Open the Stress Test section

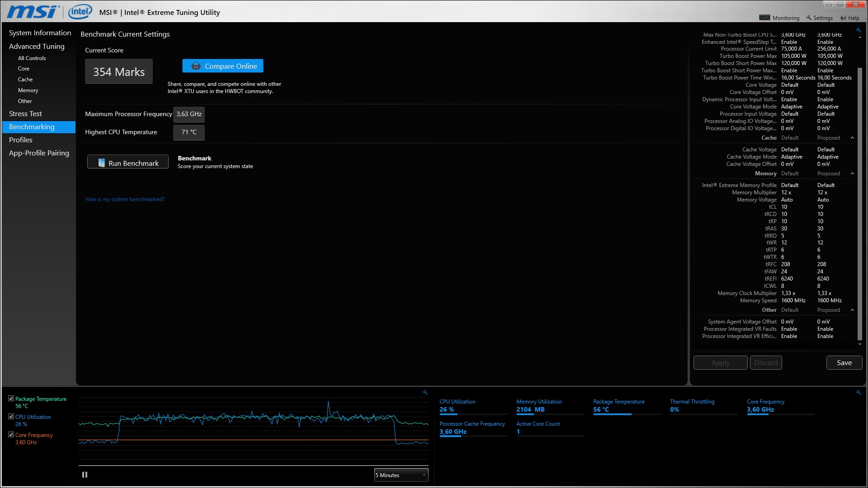click(x=25, y=114)
